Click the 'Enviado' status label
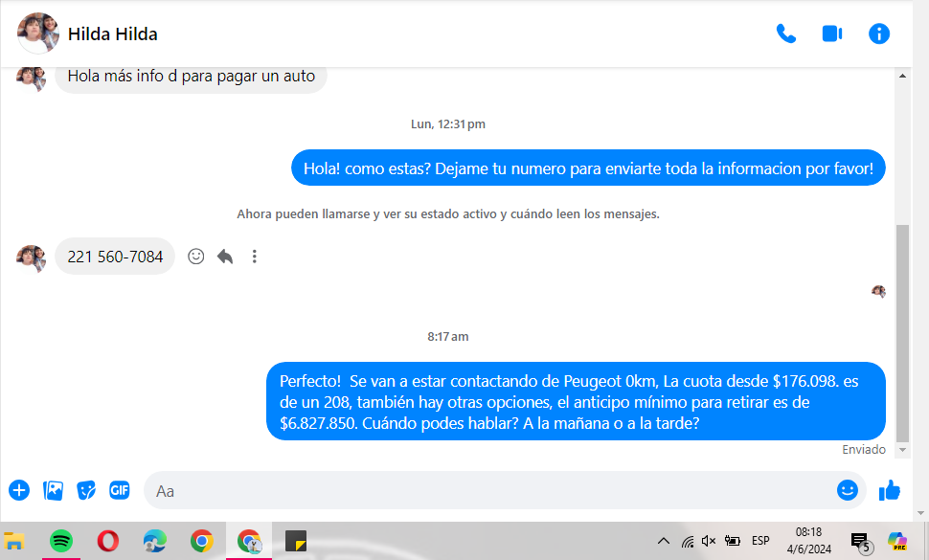Screen dimensions: 929x560 coord(864,450)
